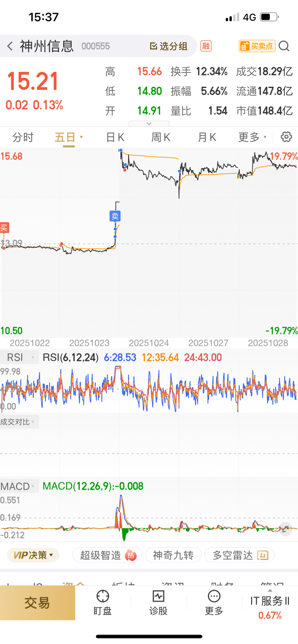Select 神奇九转 indicator chip
Image resolution: width=298 pixels, height=644 pixels.
173,555
